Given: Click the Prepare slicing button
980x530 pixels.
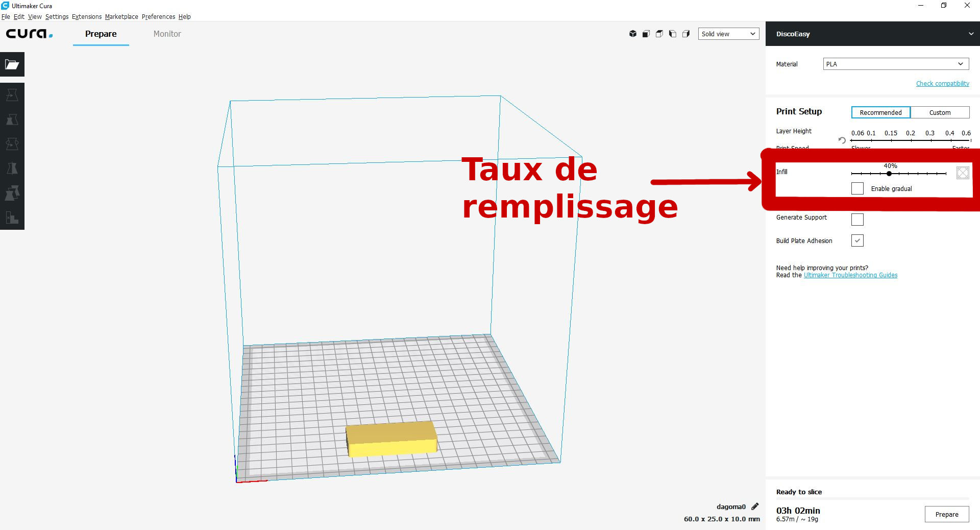Looking at the screenshot, I should [x=947, y=515].
